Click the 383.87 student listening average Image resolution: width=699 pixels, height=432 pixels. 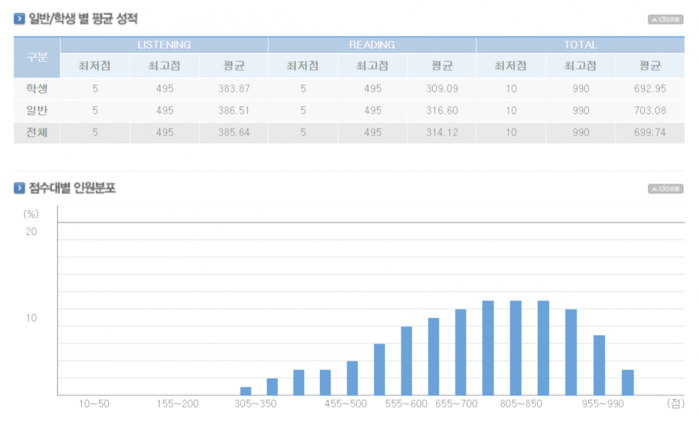coord(232,89)
